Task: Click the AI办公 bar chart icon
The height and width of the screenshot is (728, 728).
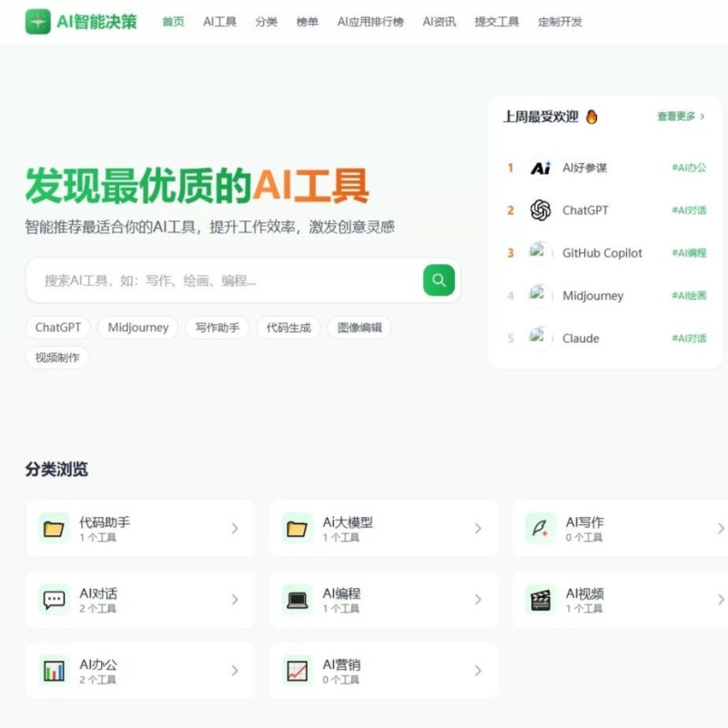Action: [54, 670]
